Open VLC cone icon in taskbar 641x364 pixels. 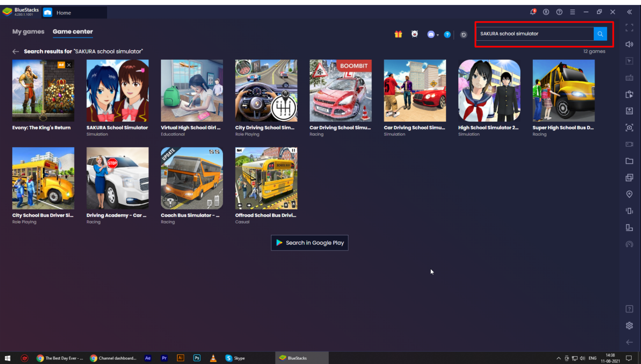click(x=213, y=358)
